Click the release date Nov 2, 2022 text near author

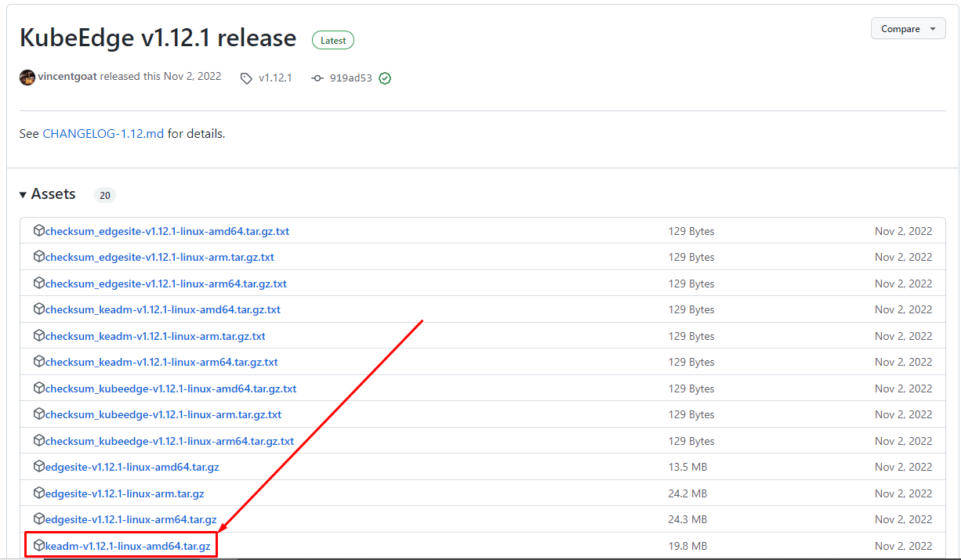pyautogui.click(x=192, y=77)
